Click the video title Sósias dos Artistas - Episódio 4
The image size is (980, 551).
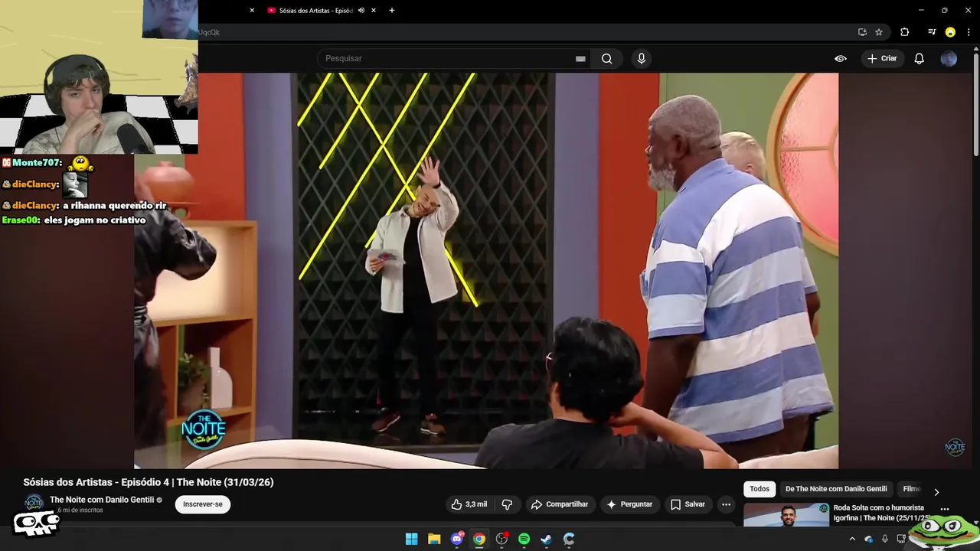(149, 482)
